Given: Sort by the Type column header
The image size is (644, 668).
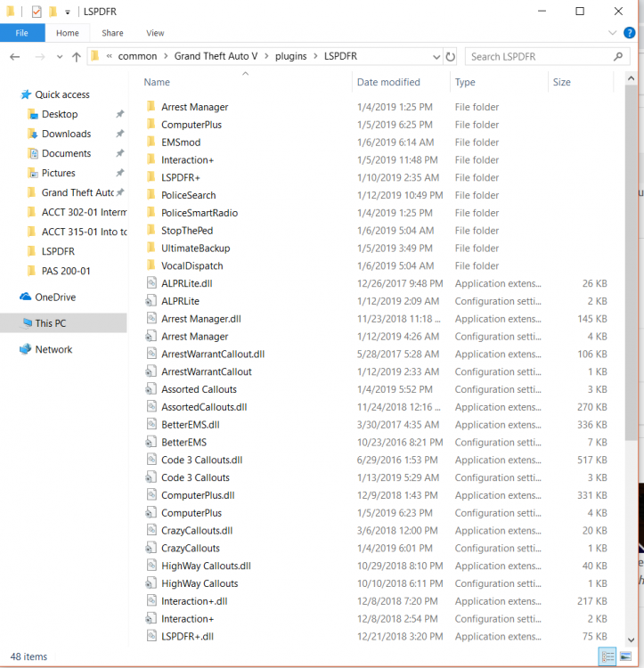Looking at the screenshot, I should (465, 82).
